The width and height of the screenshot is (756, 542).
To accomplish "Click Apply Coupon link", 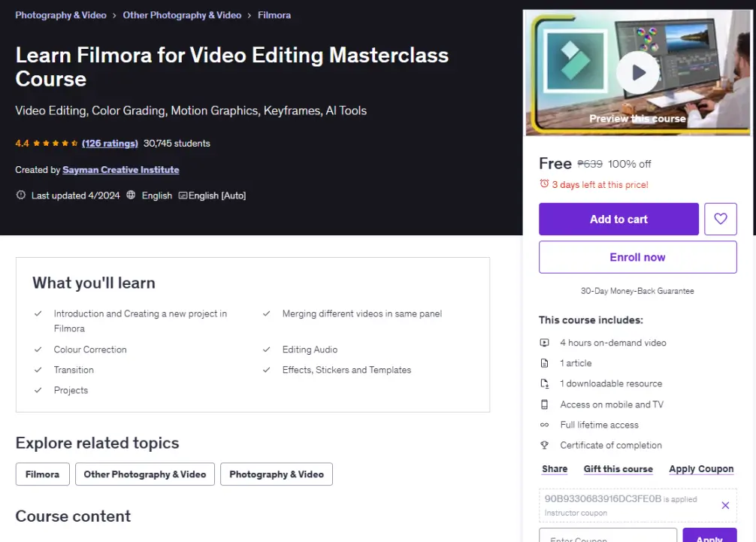I will tap(701, 468).
